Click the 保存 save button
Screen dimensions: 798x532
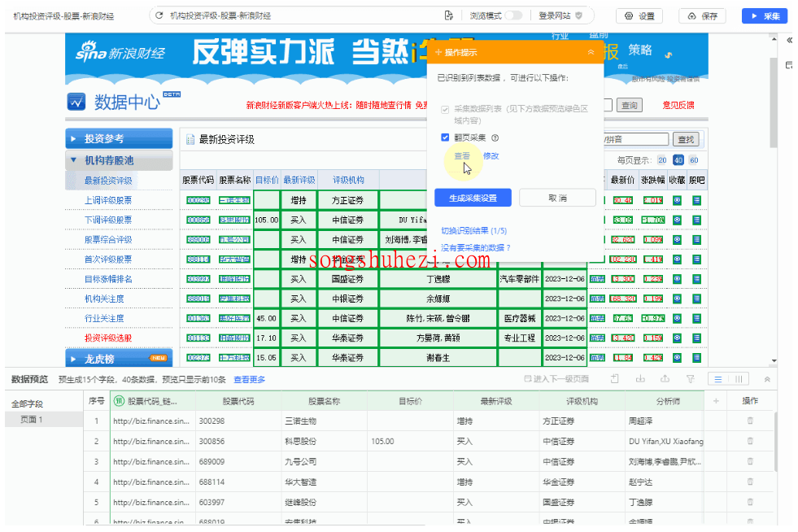703,15
